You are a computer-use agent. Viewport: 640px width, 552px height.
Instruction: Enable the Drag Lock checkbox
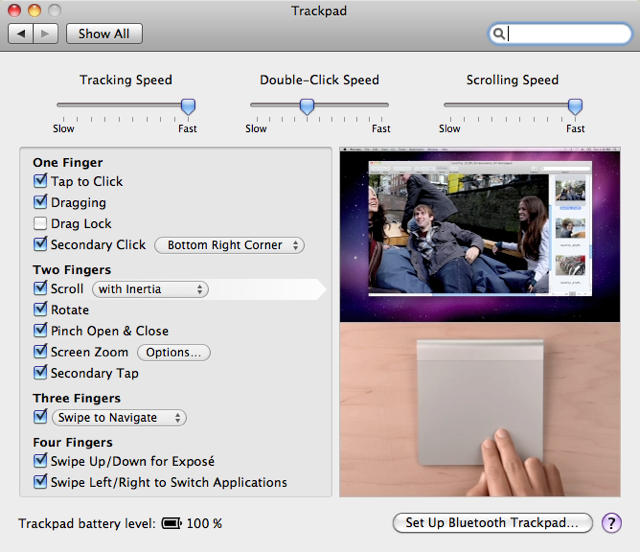(x=40, y=223)
